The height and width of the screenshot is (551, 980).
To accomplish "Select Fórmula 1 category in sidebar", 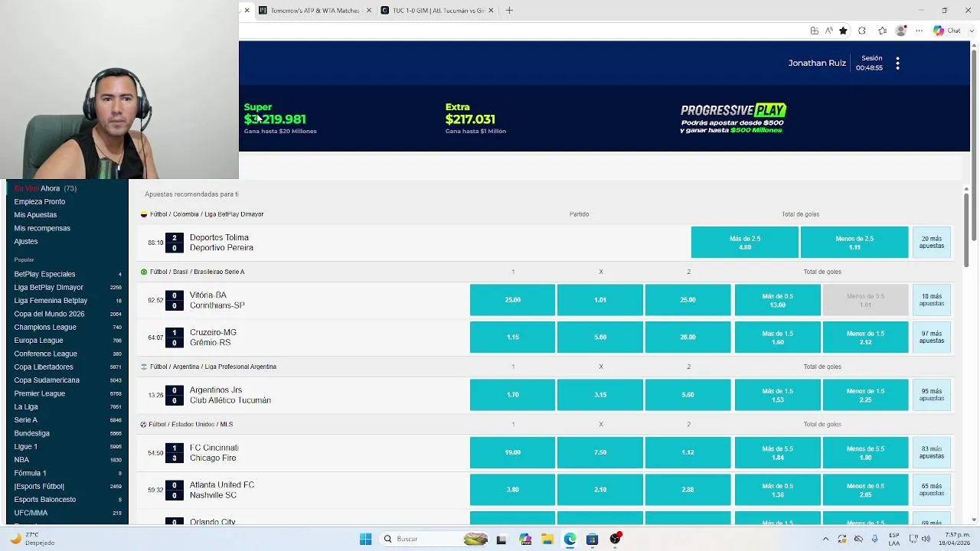I will [67, 473].
